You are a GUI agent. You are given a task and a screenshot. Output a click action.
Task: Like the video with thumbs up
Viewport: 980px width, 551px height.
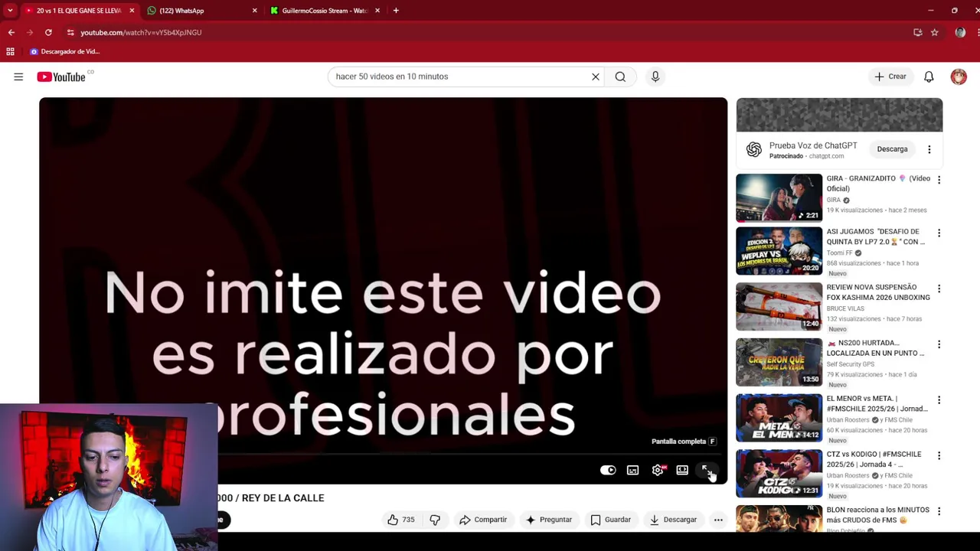click(x=401, y=520)
